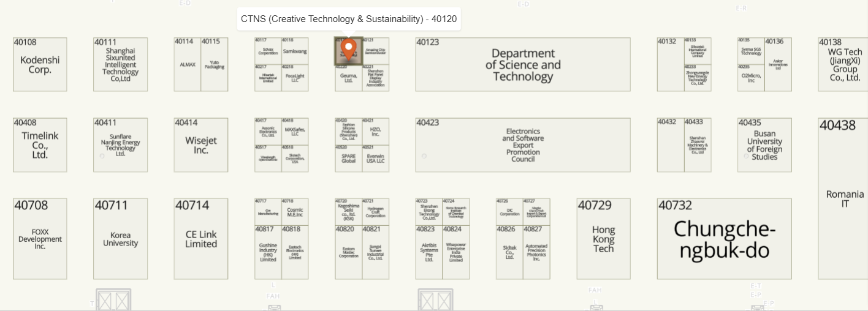The width and height of the screenshot is (868, 311).
Task: Select FOXX Development Inc. booth 40708
Action: click(x=40, y=239)
